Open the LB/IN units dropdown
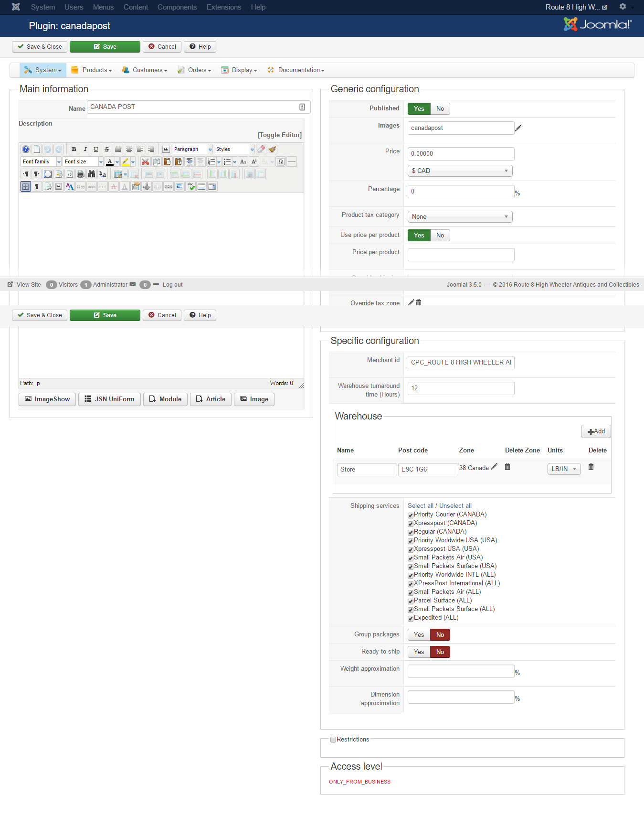This screenshot has height=827, width=644. coord(564,469)
